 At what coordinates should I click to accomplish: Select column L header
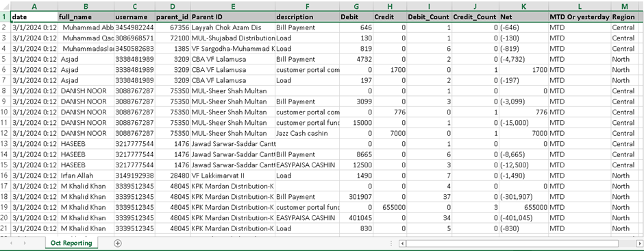(580, 6)
